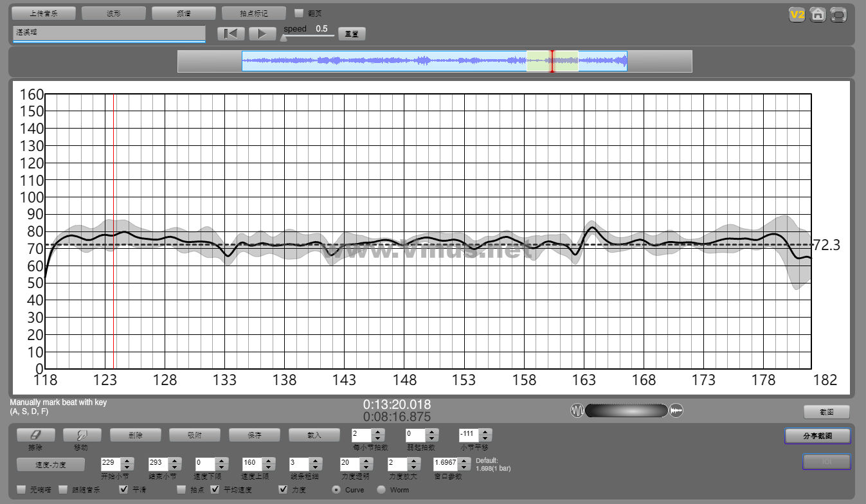The image size is (866, 504).
Task: Select the move (移动) tool icon
Action: 82,435
